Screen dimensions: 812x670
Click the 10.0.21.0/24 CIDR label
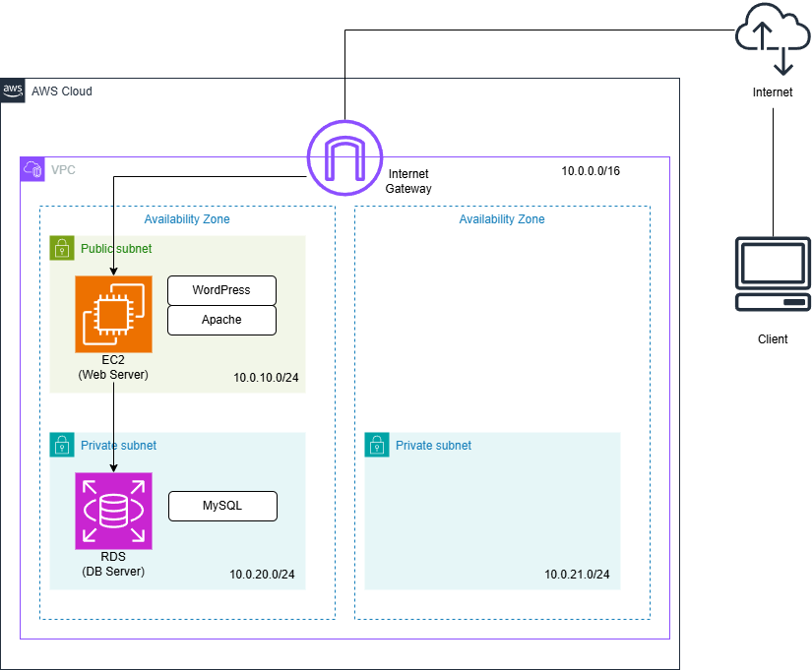tap(577, 575)
